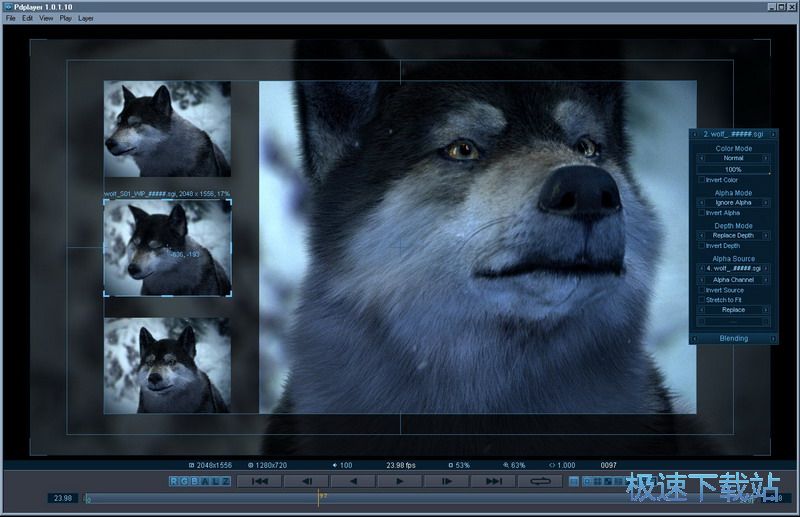Adjust the 100% opacity slider
This screenshot has width=800, height=517.
pyautogui.click(x=733, y=169)
